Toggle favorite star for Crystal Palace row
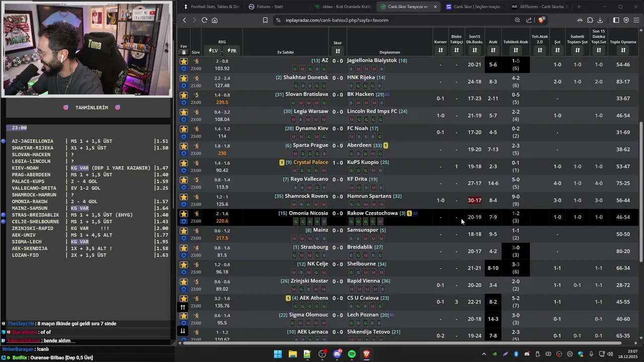 coord(184,163)
